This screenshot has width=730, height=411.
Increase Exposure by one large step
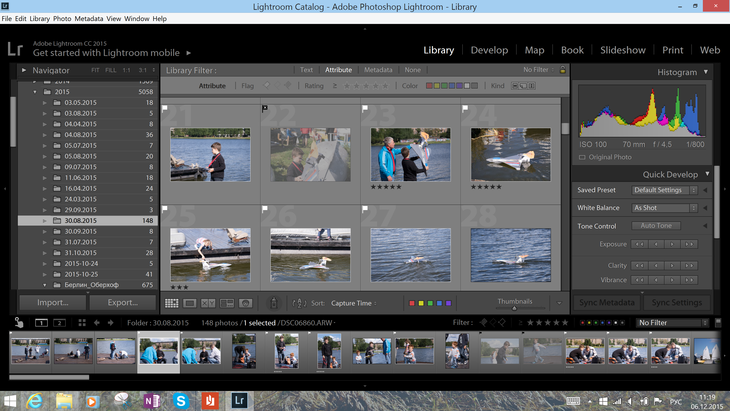coord(689,244)
